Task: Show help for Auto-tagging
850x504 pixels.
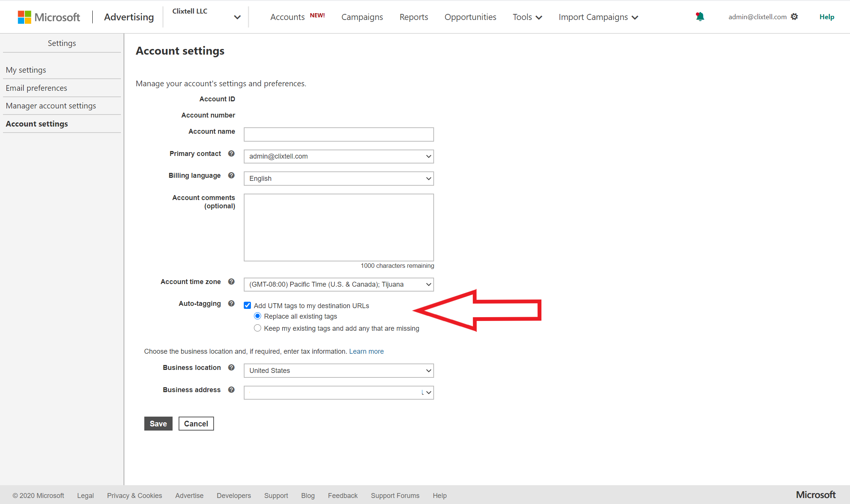Action: [231, 303]
